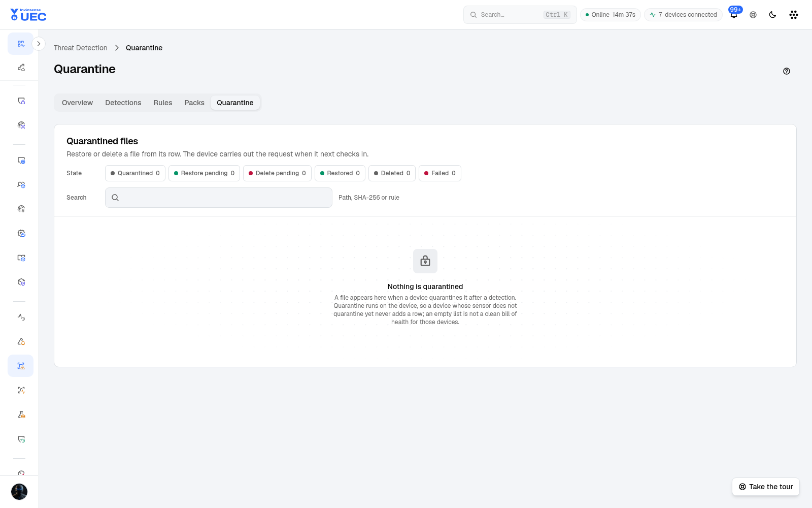Open the dashboard activity icon in sidebar
Image resolution: width=812 pixels, height=508 pixels.
tap(21, 44)
